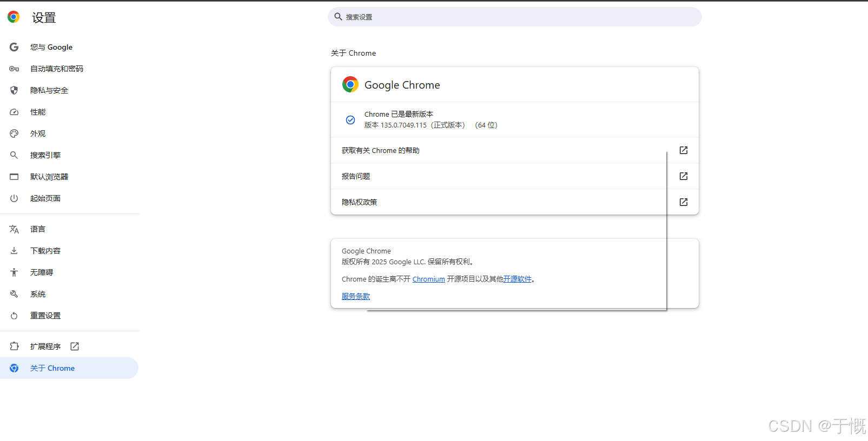Click the reset icon beside 重置设置
This screenshot has width=868, height=441.
tap(14, 316)
